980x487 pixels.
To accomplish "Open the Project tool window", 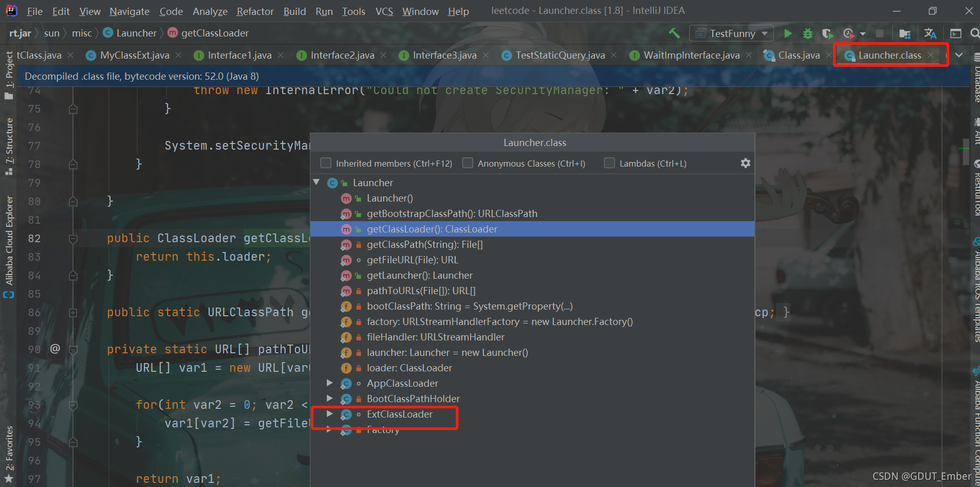I will [x=9, y=75].
